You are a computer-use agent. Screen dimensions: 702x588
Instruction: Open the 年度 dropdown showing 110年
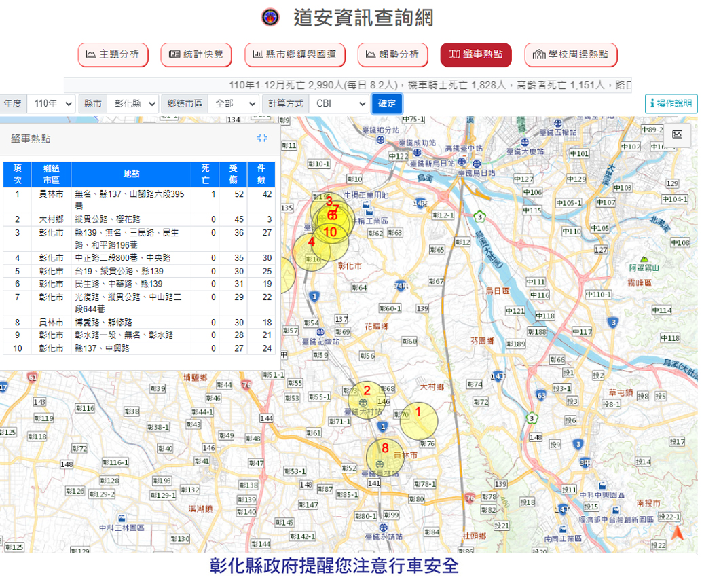click(x=52, y=104)
